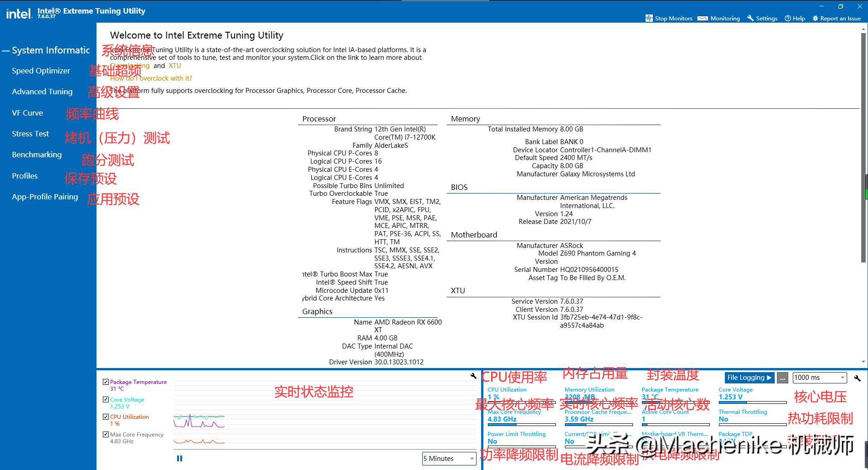868x470 pixels.
Task: Uncheck the Package Temperature graph checkbox
Action: 106,382
